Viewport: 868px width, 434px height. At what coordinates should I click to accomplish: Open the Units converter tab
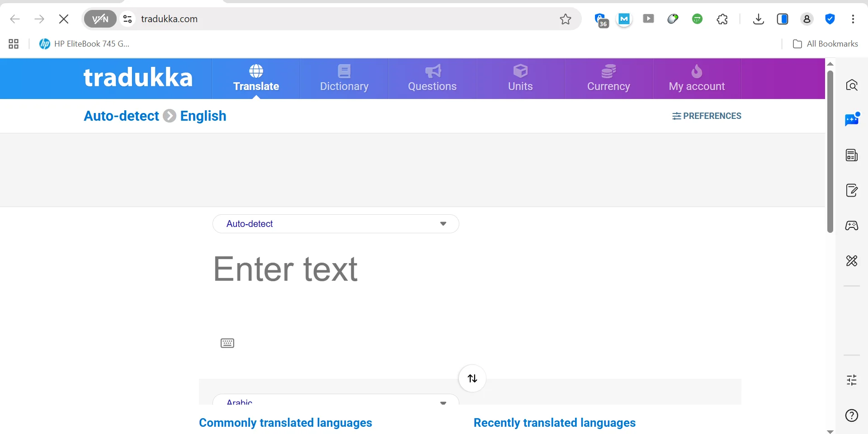(x=520, y=79)
